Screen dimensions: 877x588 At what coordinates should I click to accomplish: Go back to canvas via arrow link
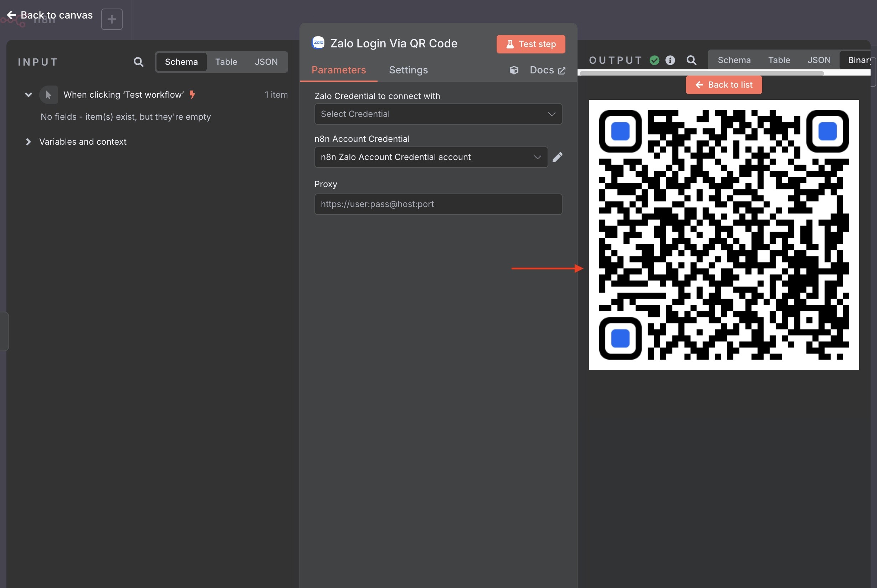click(50, 15)
